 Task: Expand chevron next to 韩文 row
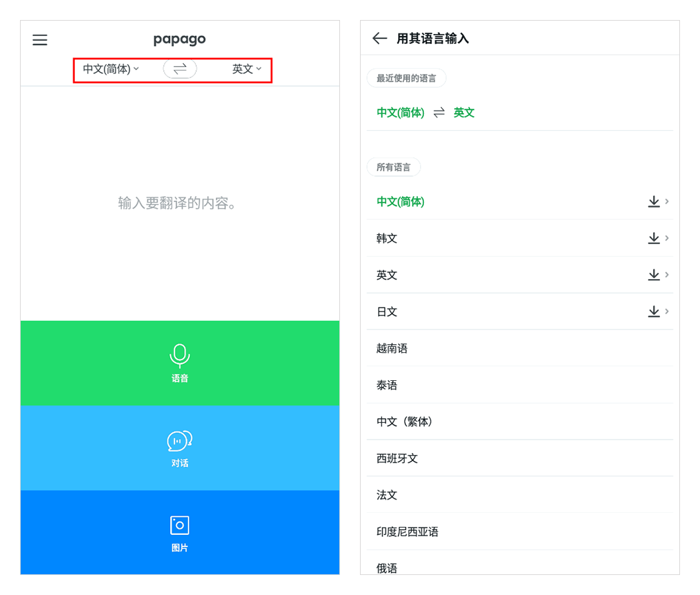tap(667, 238)
